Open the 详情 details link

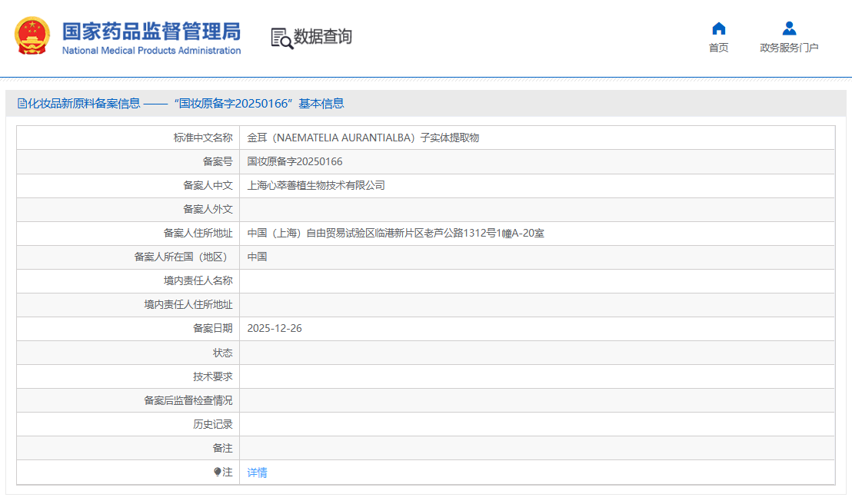click(x=257, y=472)
